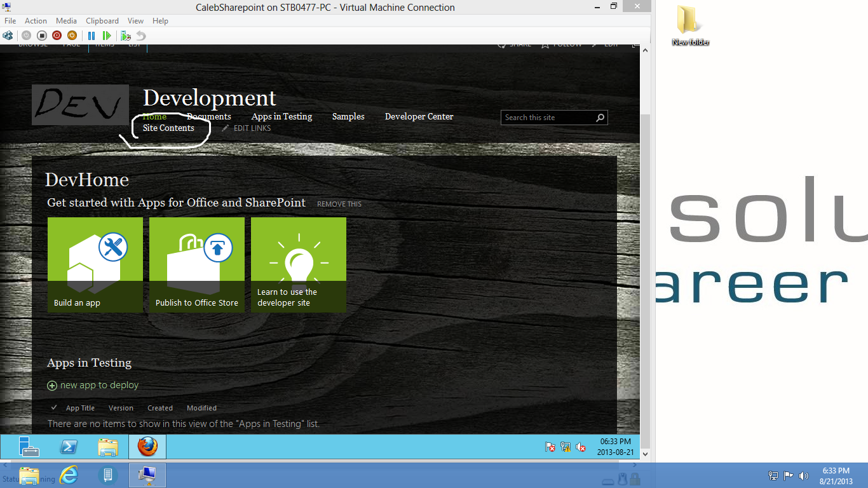Click the muted volume icon in guest tray
Viewport: 868px width, 488px height.
tap(581, 447)
